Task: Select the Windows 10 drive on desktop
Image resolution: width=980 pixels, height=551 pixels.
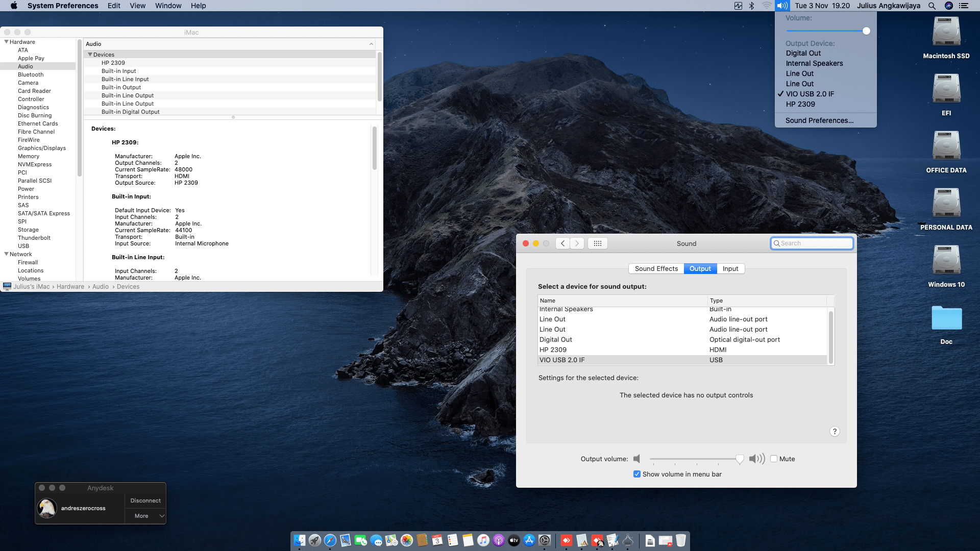Action: [946, 260]
